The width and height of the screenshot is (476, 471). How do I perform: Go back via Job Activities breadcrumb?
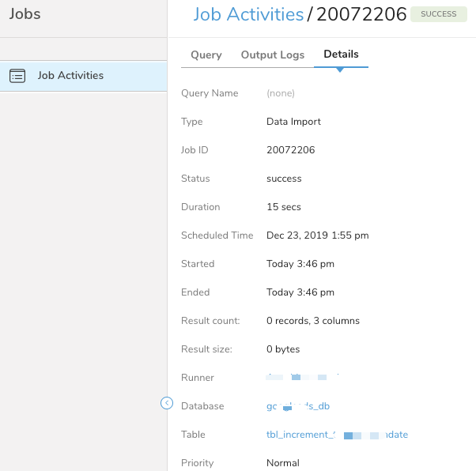(x=248, y=14)
